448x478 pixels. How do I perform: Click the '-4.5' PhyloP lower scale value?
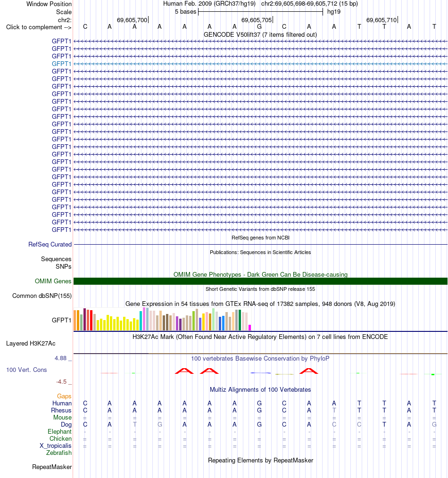(61, 382)
